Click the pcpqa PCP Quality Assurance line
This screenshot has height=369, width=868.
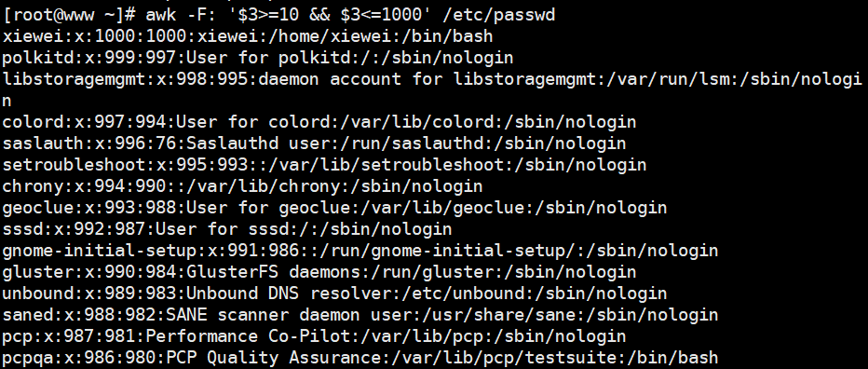[x=360, y=358]
